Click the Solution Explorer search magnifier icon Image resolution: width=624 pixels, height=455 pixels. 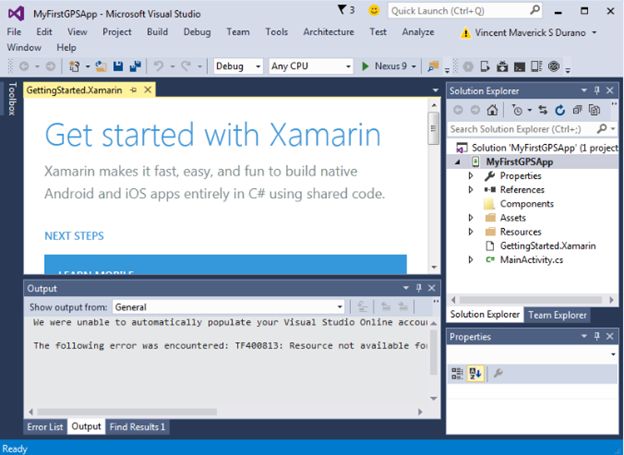pos(602,129)
